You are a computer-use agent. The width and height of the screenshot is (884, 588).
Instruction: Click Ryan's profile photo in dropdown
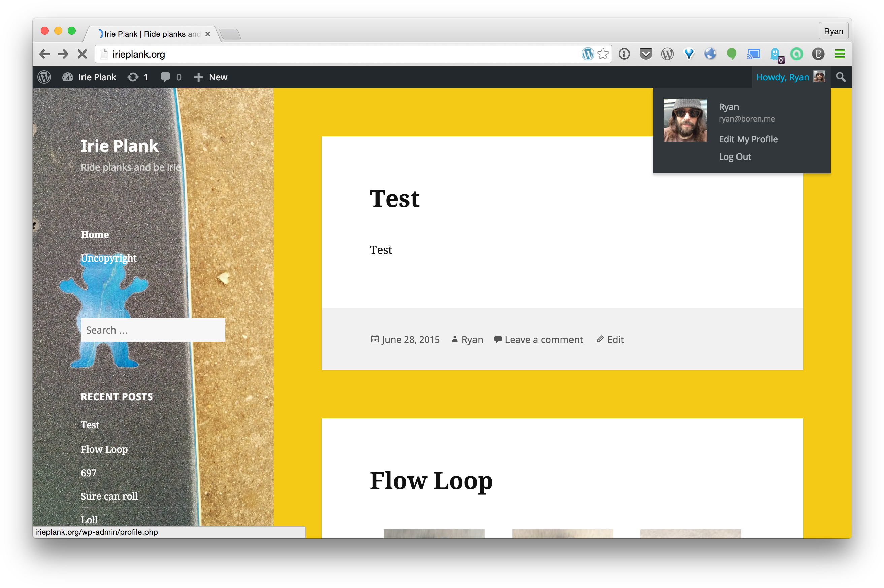(685, 120)
